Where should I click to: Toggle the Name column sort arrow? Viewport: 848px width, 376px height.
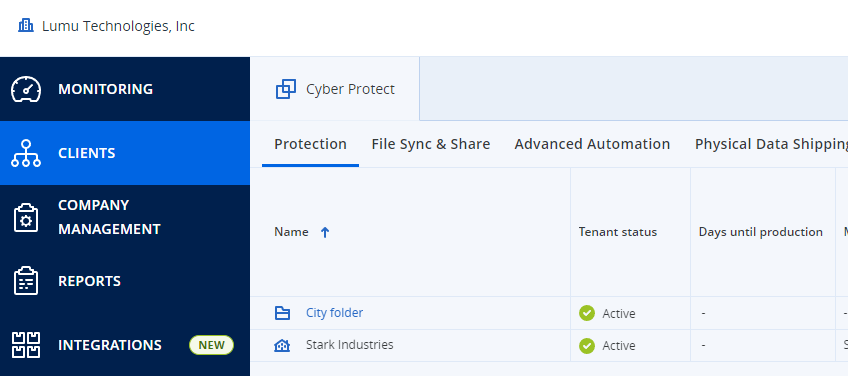click(325, 232)
